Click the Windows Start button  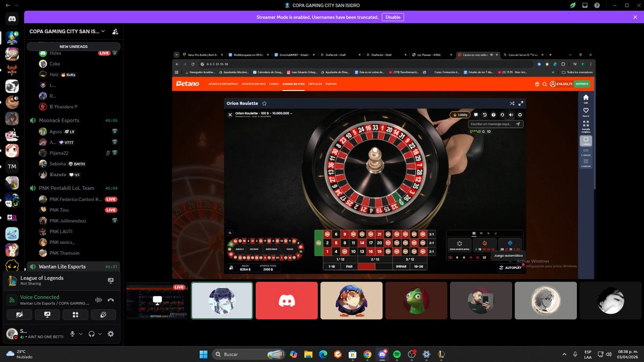point(203,354)
